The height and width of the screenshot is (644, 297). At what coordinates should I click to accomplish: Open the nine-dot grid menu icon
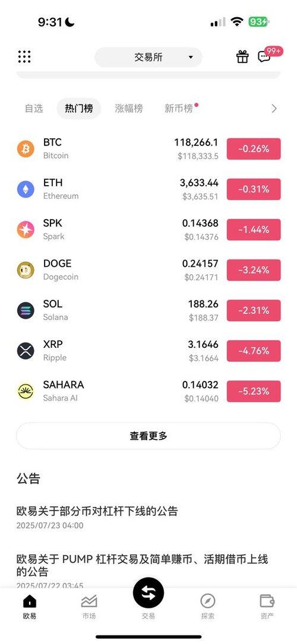(x=24, y=57)
